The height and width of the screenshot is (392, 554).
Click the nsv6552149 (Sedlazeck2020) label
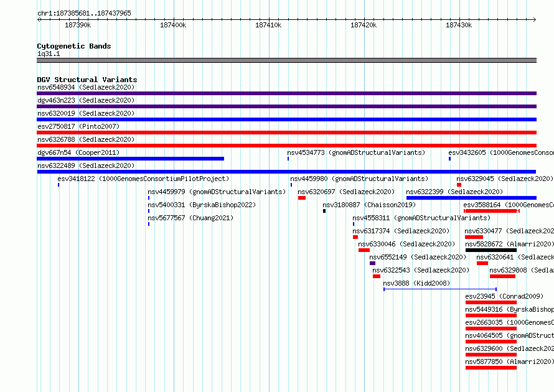pos(418,257)
